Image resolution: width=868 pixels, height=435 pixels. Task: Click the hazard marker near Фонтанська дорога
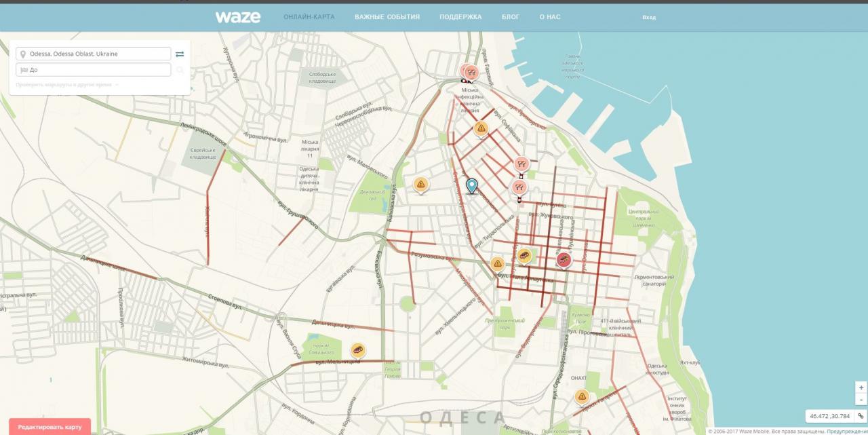(581, 396)
